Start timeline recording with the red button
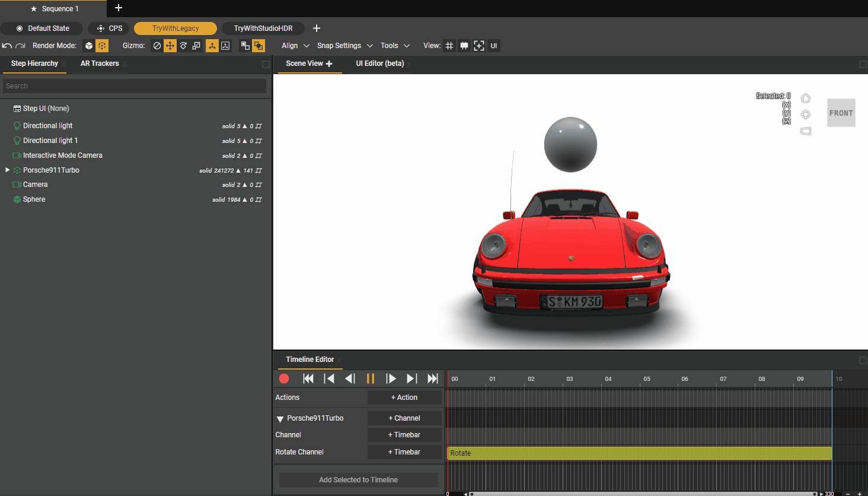868x496 pixels. point(284,379)
